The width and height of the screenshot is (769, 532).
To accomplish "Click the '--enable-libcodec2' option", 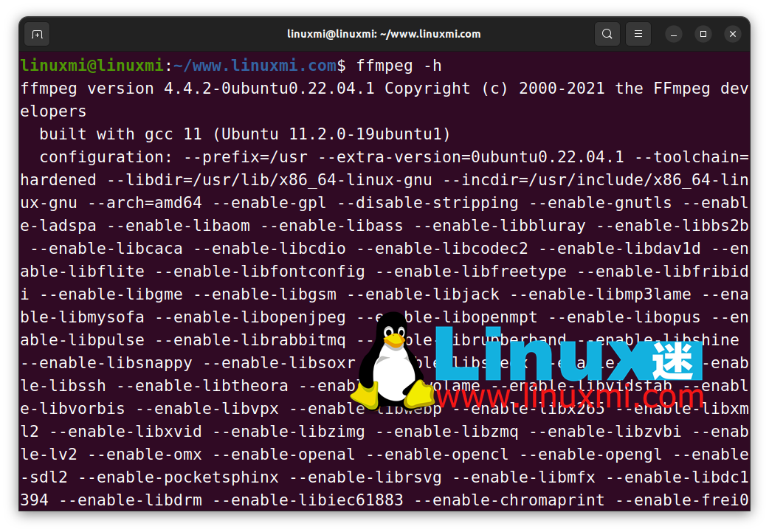I will [x=442, y=249].
